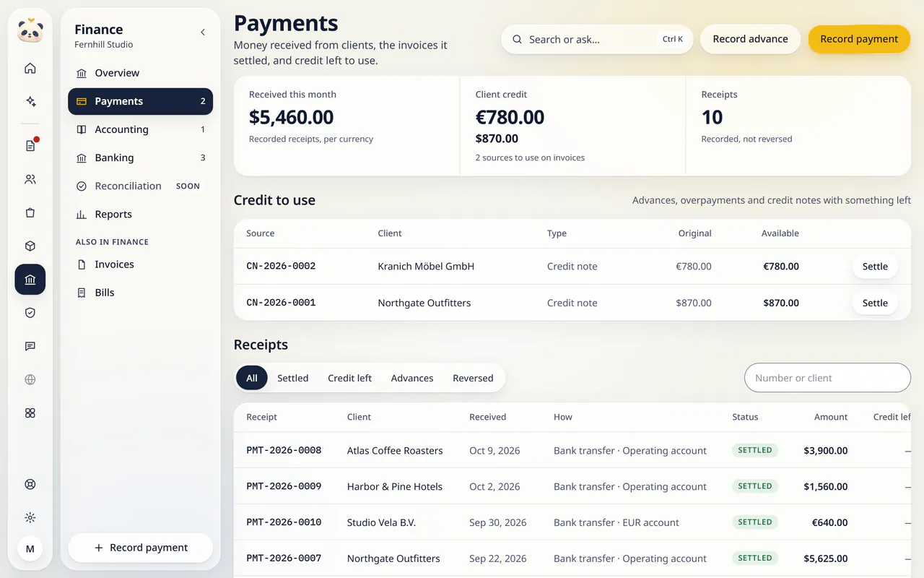Open the Home icon in the rail
Viewport: 924px width, 578px height.
pyautogui.click(x=30, y=69)
